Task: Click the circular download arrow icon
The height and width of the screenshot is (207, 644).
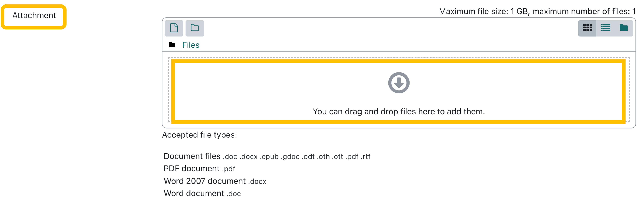Action: [x=399, y=83]
